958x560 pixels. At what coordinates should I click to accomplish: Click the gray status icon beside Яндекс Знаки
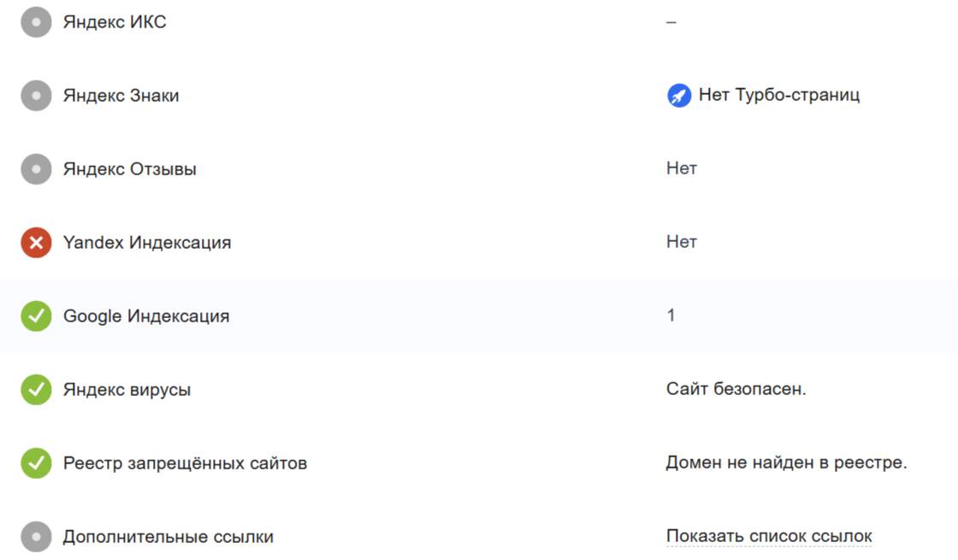[36, 96]
